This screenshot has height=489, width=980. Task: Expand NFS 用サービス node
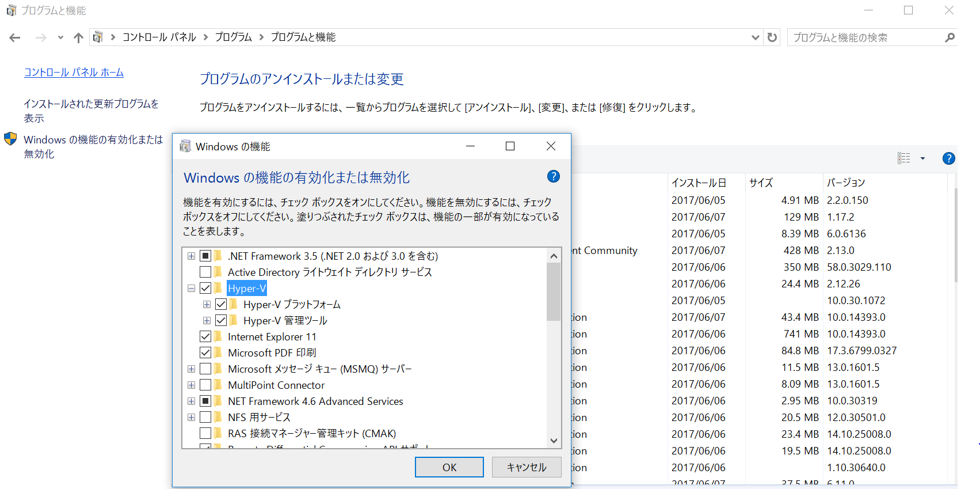pos(191,417)
